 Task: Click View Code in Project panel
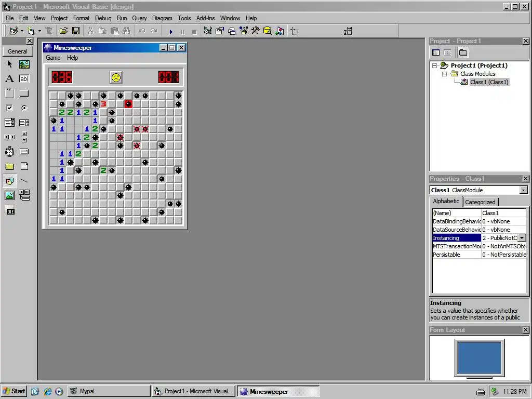(x=436, y=52)
